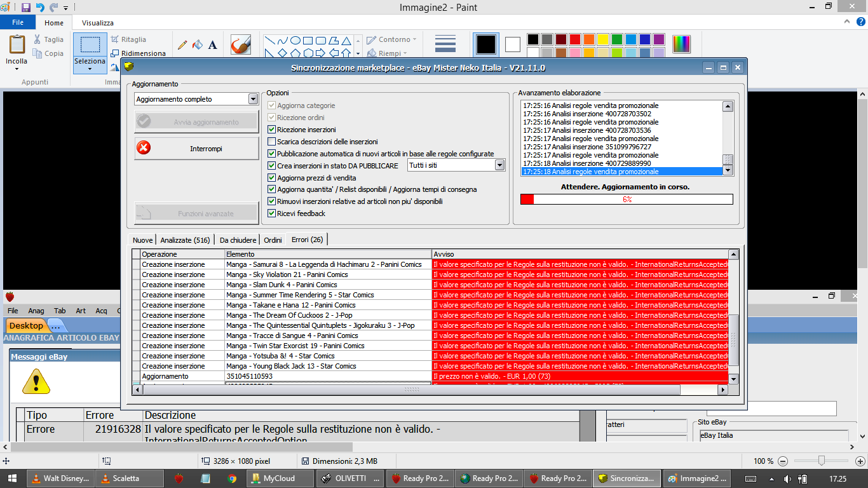Toggle Aggiorna quantita' / Relist disponibili checkbox
Viewport: 868px width, 488px height.
(272, 189)
